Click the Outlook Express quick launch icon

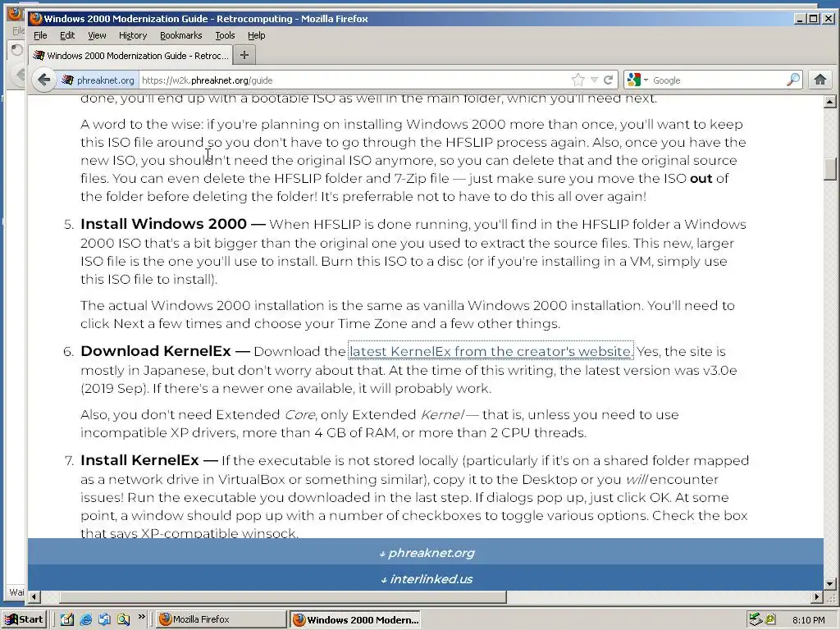coord(104,619)
